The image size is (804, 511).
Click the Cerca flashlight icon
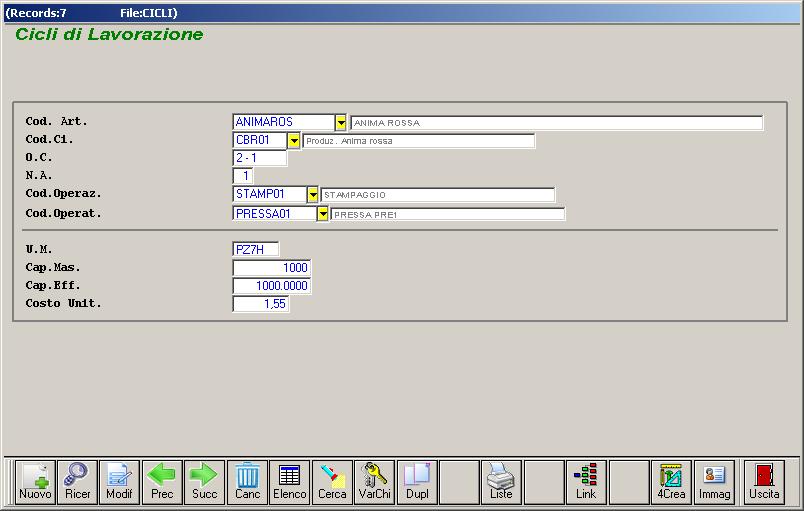pos(332,482)
